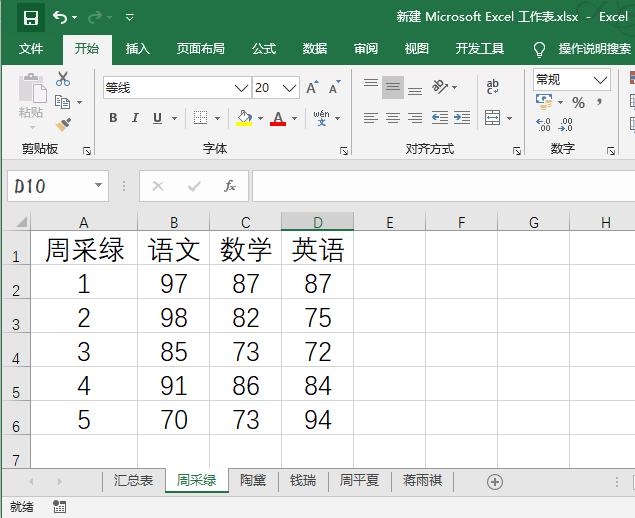Viewport: 635px width, 518px height.
Task: Increase decimal places
Action: tap(543, 124)
